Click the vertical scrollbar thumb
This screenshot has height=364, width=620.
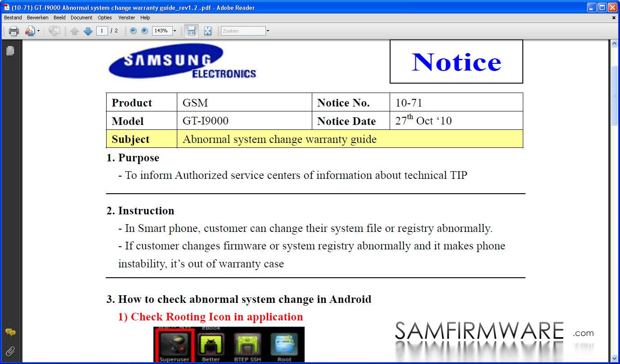(x=615, y=96)
